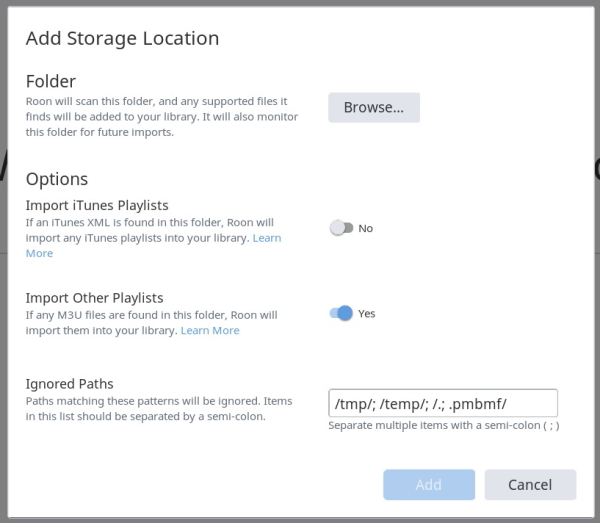Screen dimensions: 600x523
Task: Disable the Import Other Playlists toggle
Action: pyautogui.click(x=341, y=313)
